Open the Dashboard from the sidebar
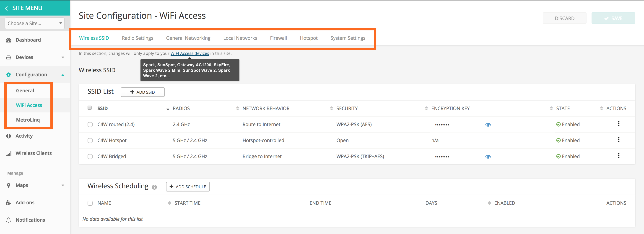Screen dimensions: 644x234 (x=28, y=40)
